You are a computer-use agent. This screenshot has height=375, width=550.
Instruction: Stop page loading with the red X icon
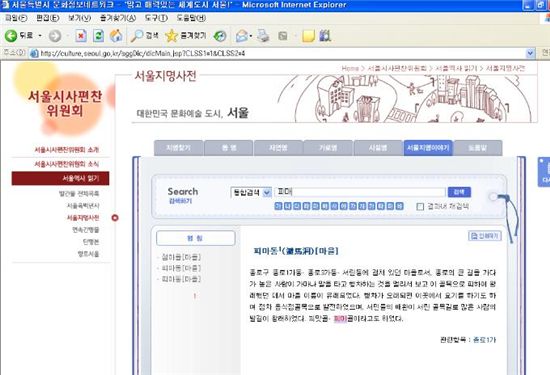81,36
